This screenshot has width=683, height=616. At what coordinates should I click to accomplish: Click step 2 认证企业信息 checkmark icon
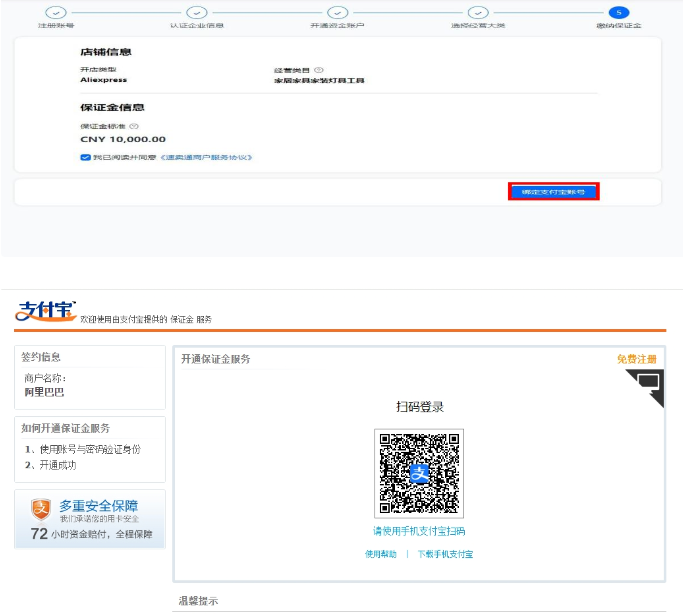pos(197,12)
